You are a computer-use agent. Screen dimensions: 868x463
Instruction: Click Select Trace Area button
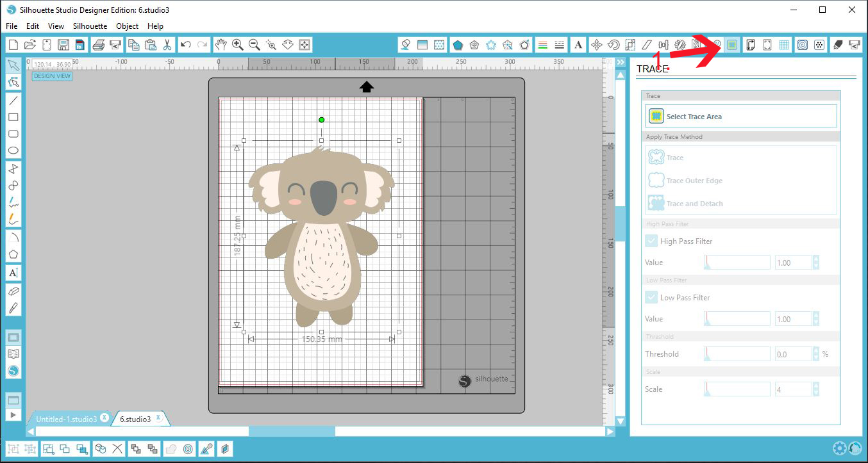740,117
